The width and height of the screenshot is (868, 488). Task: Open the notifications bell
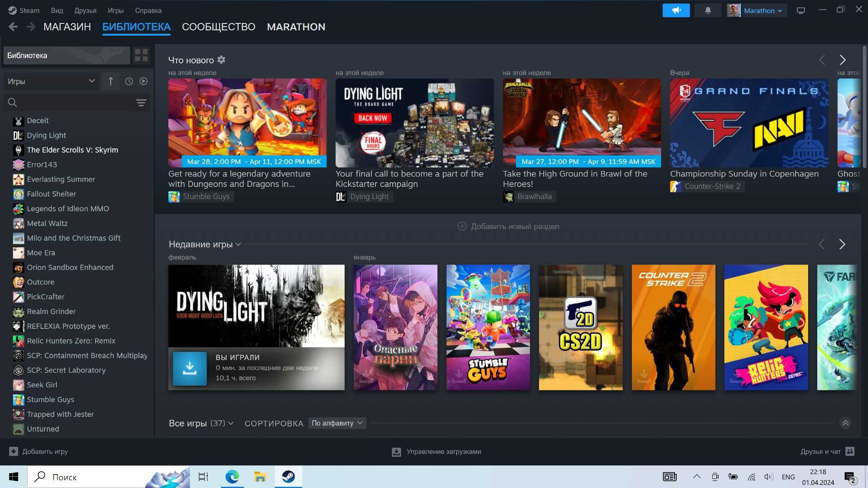click(707, 10)
